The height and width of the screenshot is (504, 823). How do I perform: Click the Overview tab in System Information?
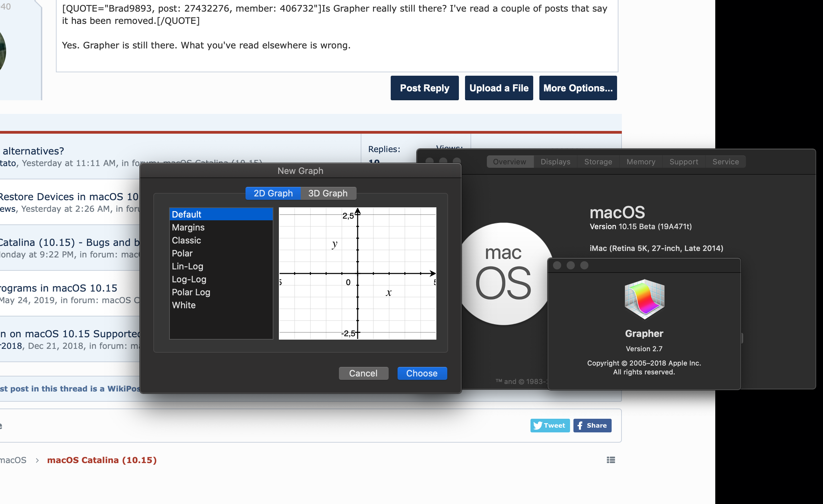507,162
